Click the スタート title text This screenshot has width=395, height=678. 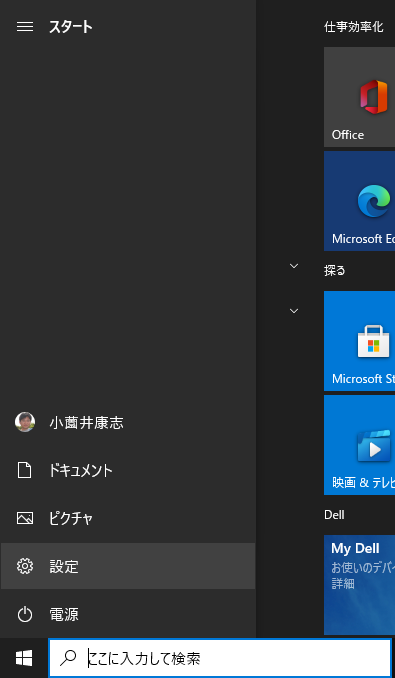pos(71,27)
